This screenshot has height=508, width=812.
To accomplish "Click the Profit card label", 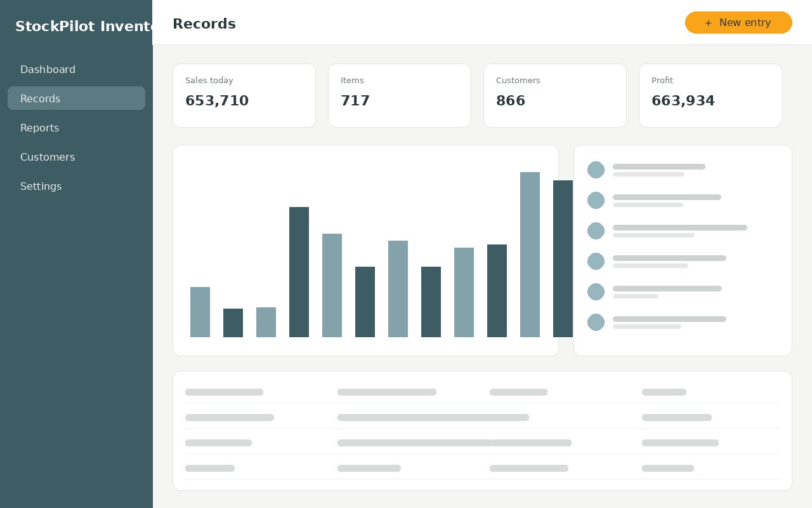I will tap(662, 81).
